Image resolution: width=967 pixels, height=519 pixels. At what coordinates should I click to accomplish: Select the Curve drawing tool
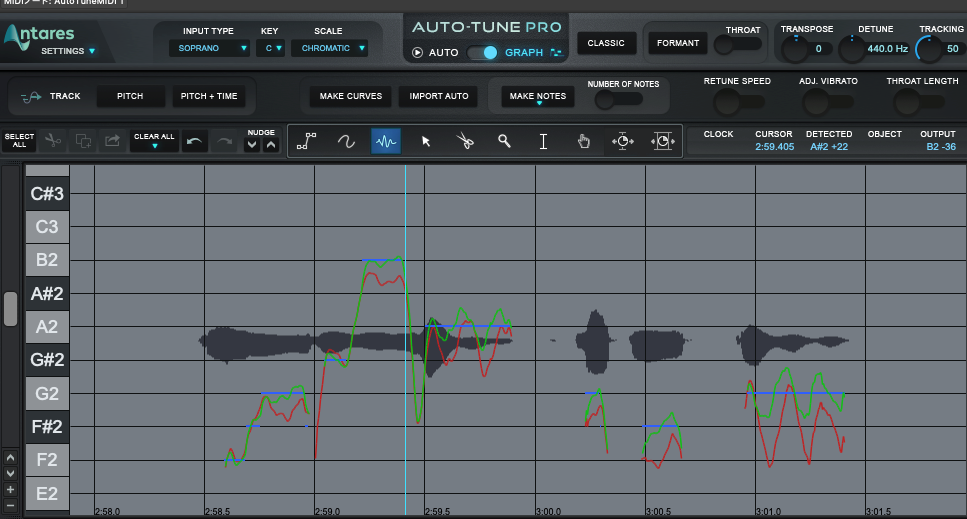(346, 141)
